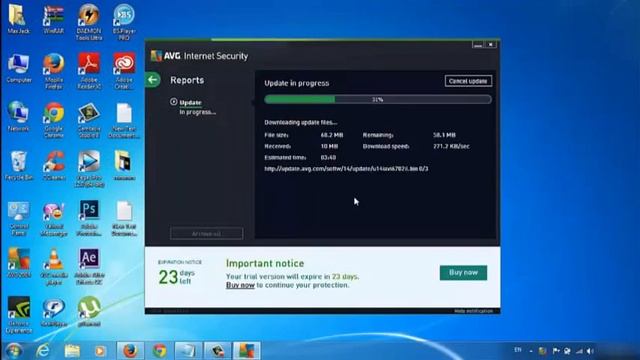Screen dimensions: 640x360
Task: Open the MaxJack folder on desktop
Action: tap(18, 18)
